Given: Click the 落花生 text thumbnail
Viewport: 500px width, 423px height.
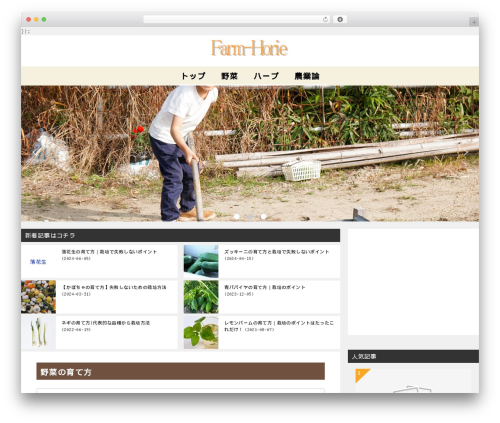Looking at the screenshot, I should pos(38,262).
